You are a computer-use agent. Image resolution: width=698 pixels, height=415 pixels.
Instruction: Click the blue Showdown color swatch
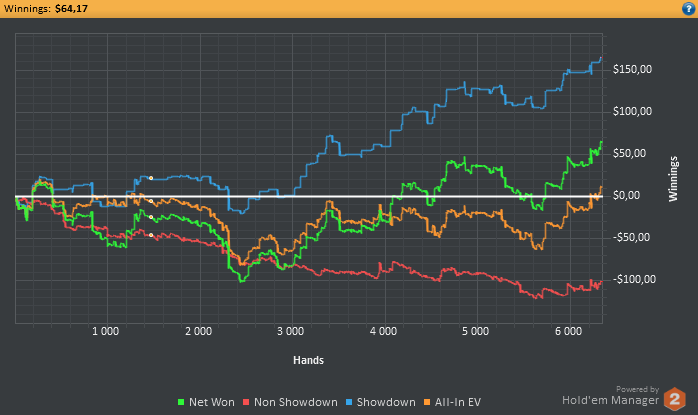point(349,402)
